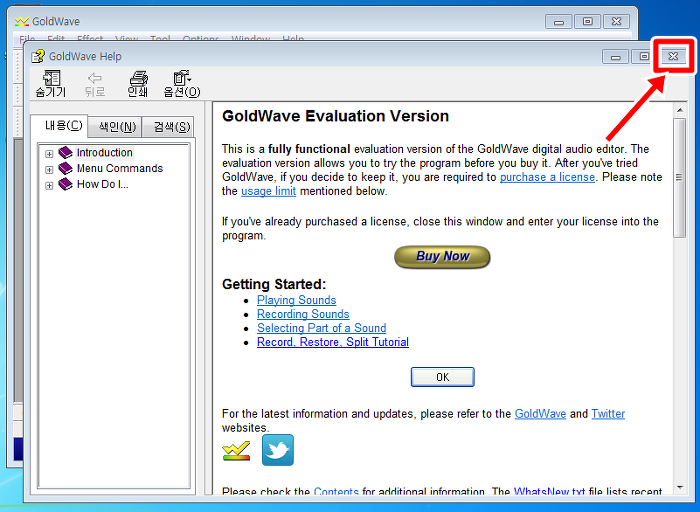
Task: Click the help pane scrollbar down arrow
Action: coord(679,487)
